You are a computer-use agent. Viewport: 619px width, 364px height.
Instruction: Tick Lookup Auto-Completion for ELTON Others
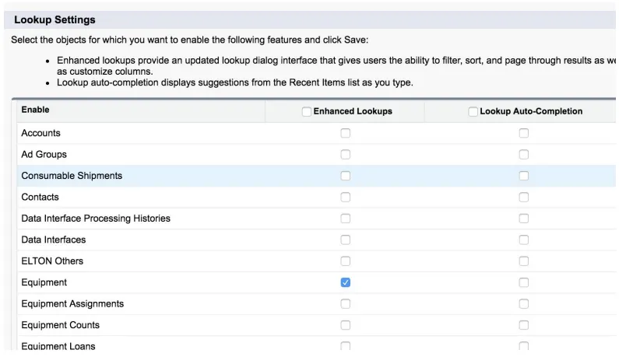524,261
